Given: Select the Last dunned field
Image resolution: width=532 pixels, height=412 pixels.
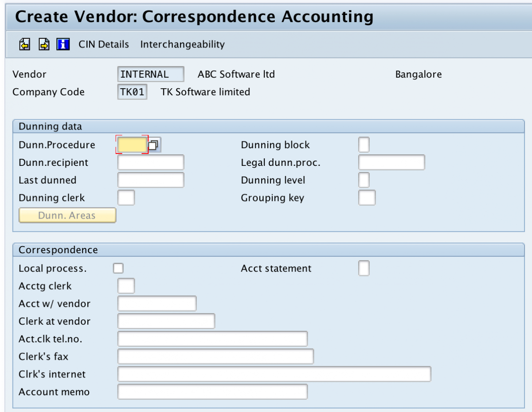Looking at the screenshot, I should 151,180.
